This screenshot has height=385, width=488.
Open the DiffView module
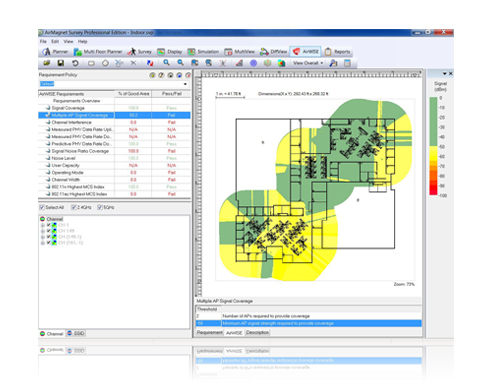point(274,52)
